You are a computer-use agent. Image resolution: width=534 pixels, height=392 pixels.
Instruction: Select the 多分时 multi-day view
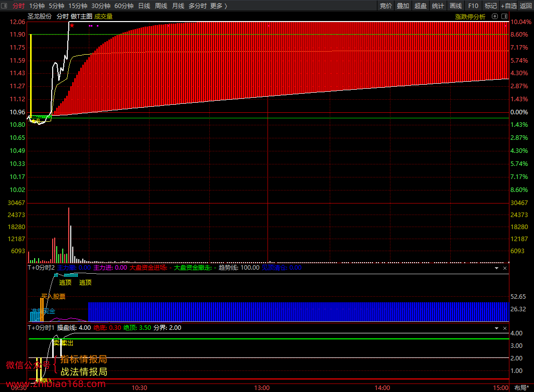point(198,6)
